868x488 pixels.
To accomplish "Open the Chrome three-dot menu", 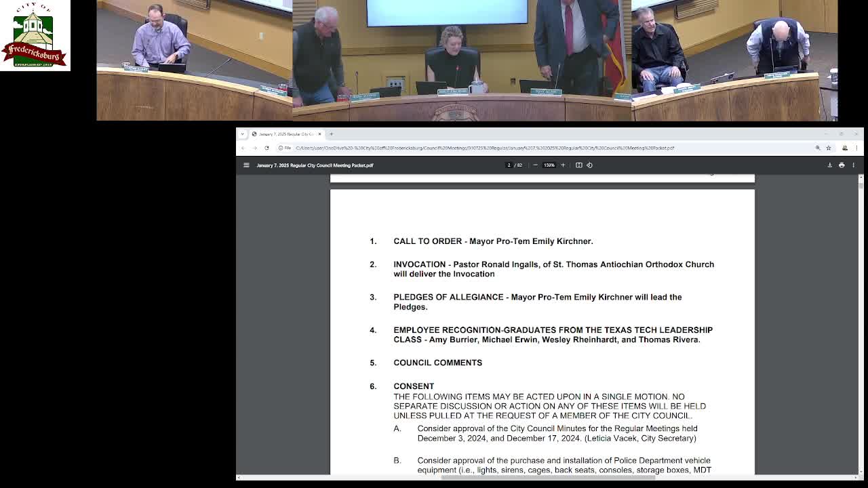I will tap(856, 148).
